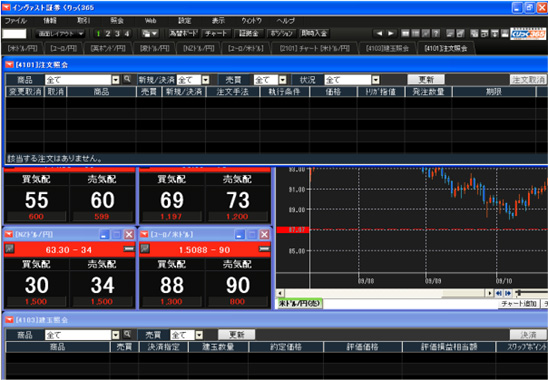This screenshot has width=548, height=380.
Task: Open the 取引 menu
Action: pyautogui.click(x=84, y=21)
